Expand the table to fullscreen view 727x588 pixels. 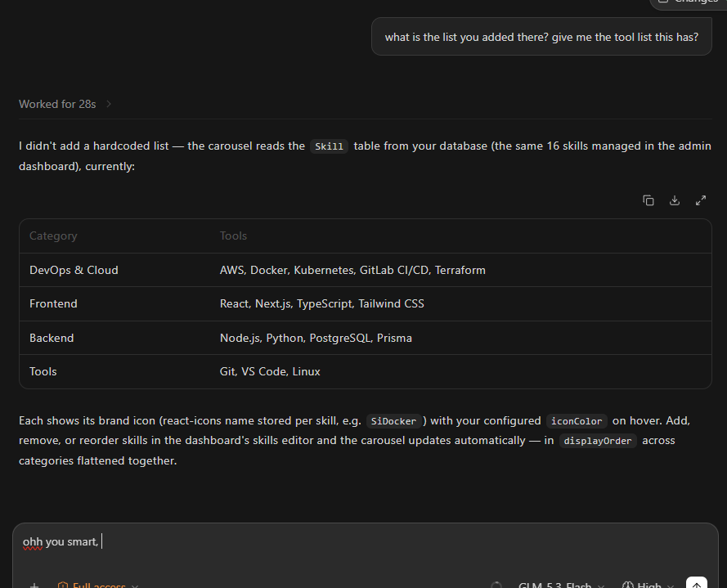coord(701,200)
